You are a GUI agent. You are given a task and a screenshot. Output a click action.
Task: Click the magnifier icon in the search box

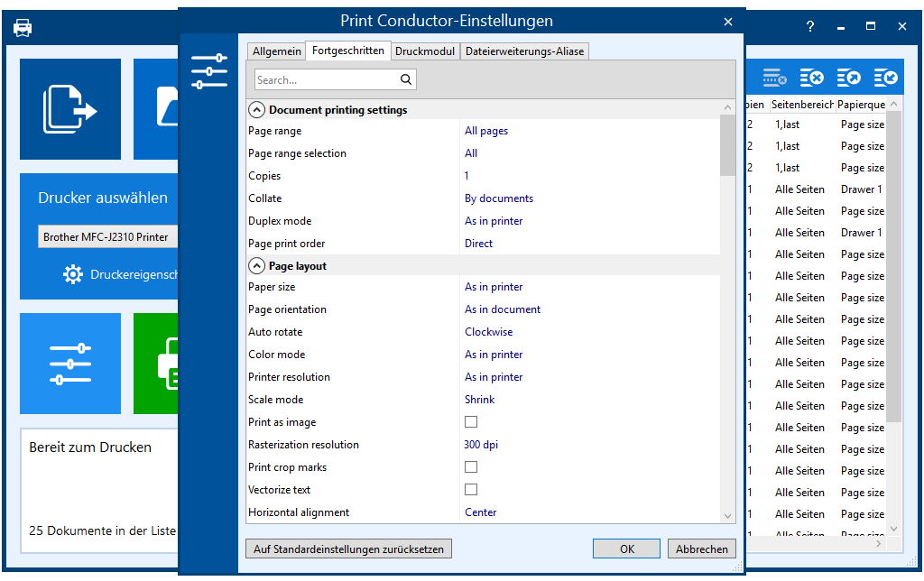click(x=406, y=79)
